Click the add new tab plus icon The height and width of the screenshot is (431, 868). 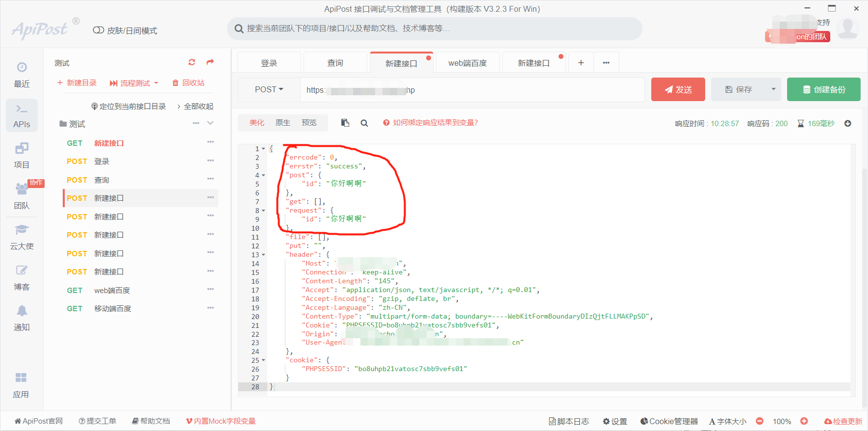581,62
